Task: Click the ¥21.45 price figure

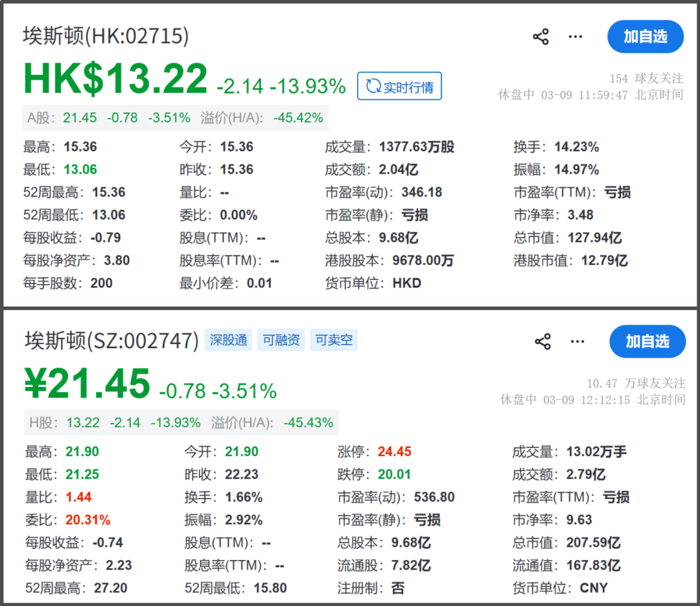Action: [87, 384]
